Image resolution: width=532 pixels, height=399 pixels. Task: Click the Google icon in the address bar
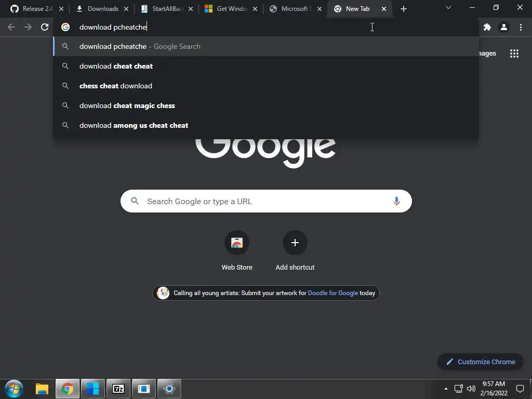pyautogui.click(x=65, y=27)
